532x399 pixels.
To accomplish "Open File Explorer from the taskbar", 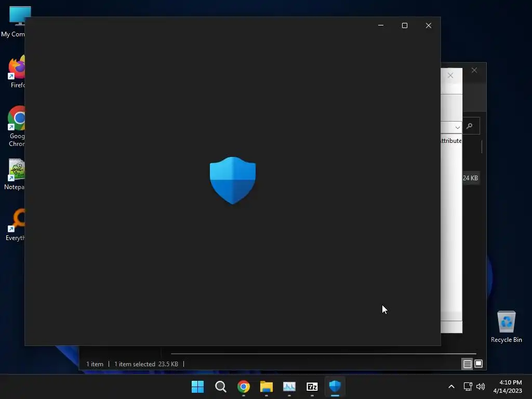I will tap(267, 387).
